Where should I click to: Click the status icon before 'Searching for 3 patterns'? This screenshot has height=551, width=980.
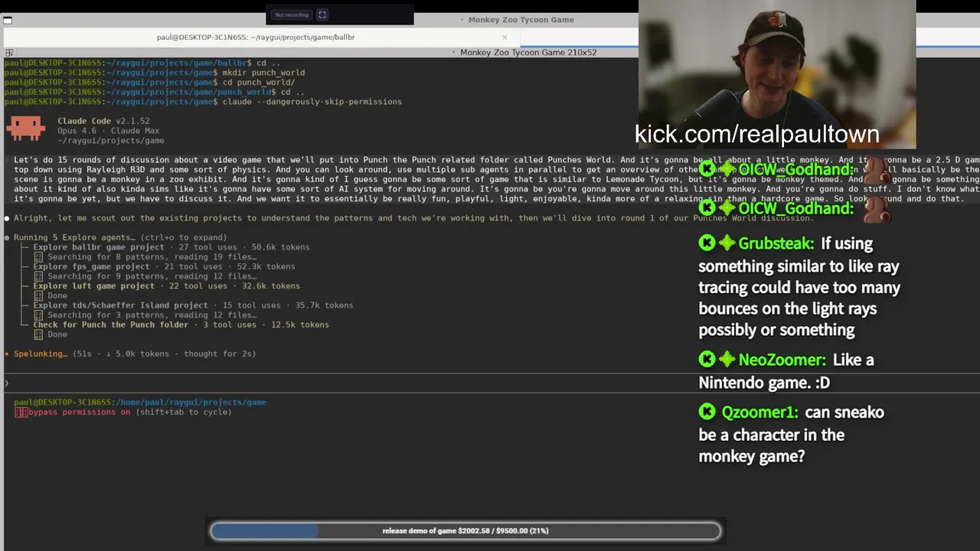click(38, 315)
